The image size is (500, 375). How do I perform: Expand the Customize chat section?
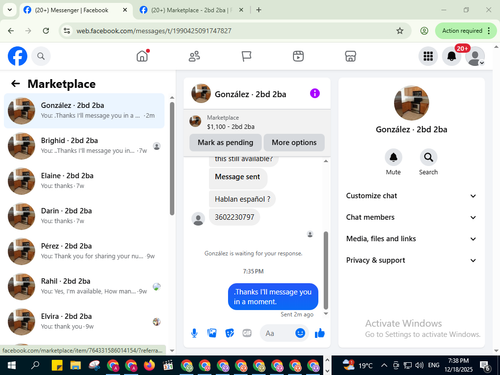411,196
